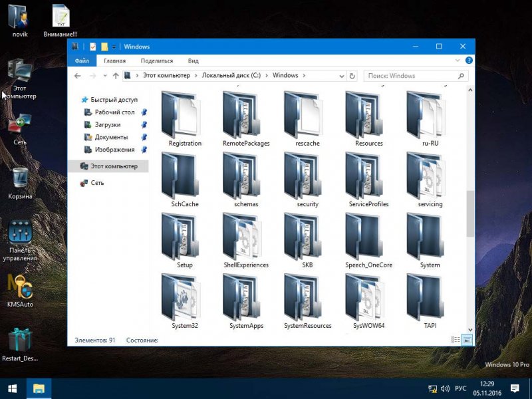Select the KMSAuto desktop icon
The width and height of the screenshot is (532, 399).
tap(20, 291)
